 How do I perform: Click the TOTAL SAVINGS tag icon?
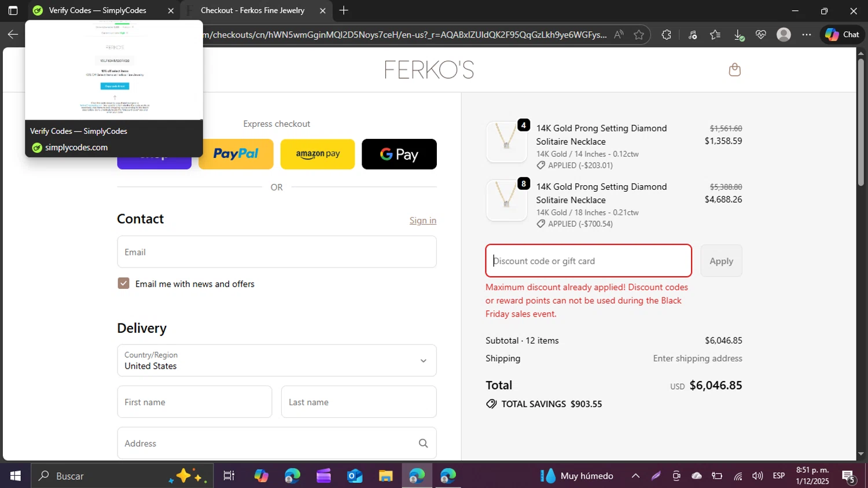491,404
